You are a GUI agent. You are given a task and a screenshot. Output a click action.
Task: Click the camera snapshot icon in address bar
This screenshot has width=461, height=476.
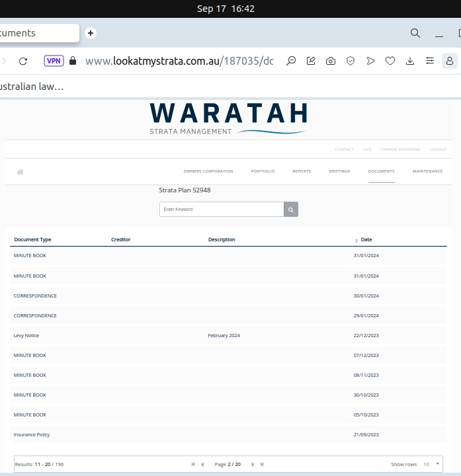[331, 61]
